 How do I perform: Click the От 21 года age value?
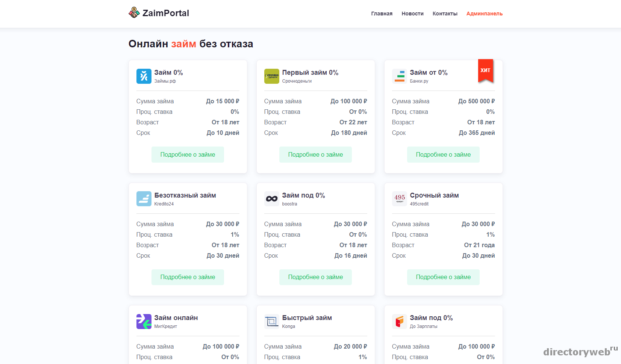pyautogui.click(x=479, y=245)
